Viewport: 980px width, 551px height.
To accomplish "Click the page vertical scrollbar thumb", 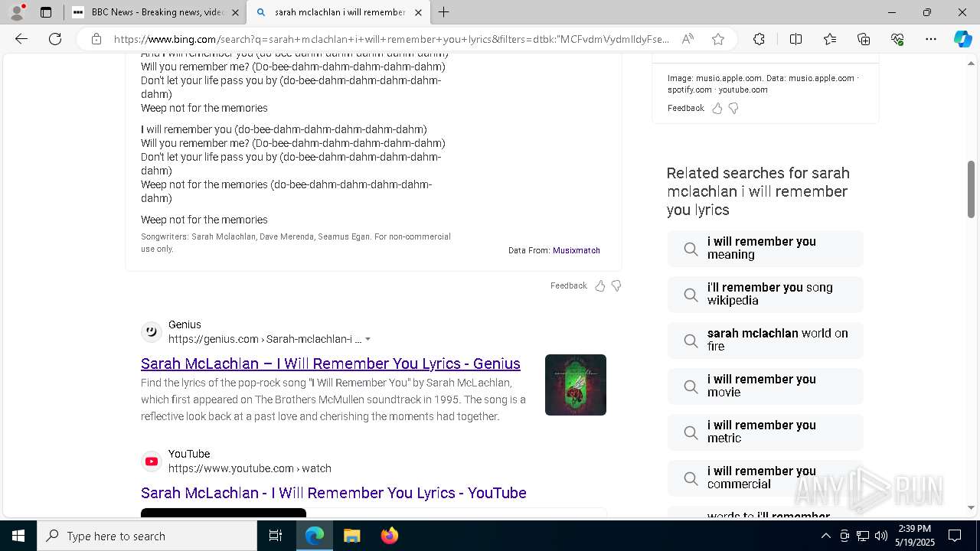I will [971, 189].
